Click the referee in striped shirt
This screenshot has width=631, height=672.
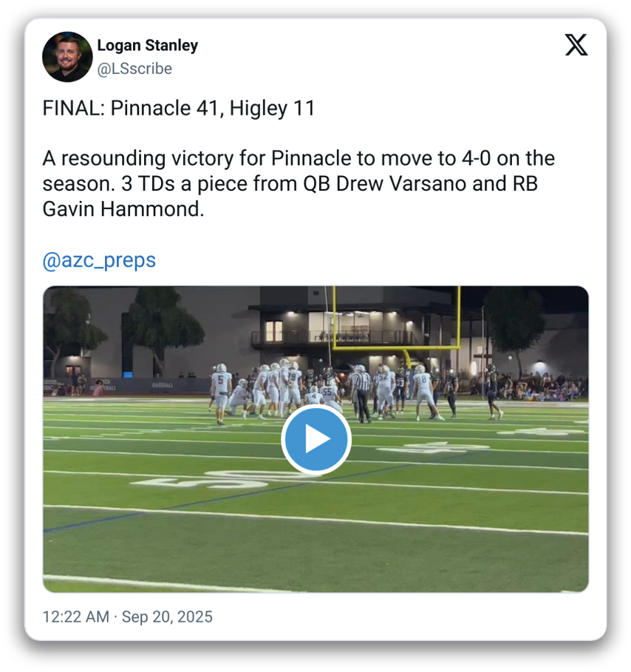[x=362, y=393]
